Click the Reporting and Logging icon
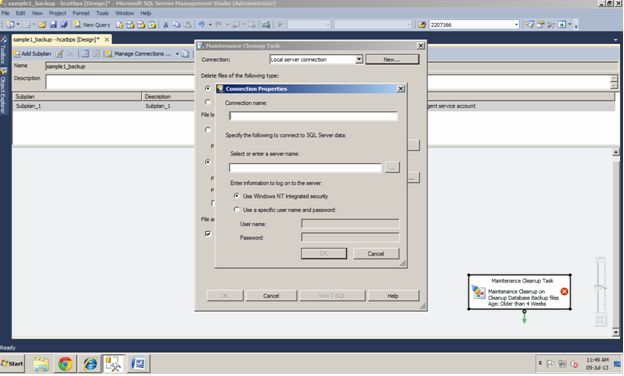 pyautogui.click(x=185, y=54)
